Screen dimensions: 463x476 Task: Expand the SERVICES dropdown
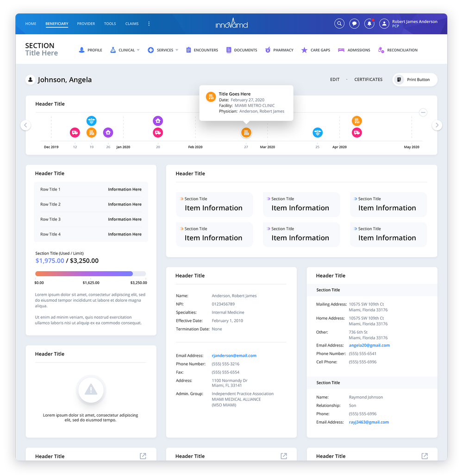coord(163,50)
